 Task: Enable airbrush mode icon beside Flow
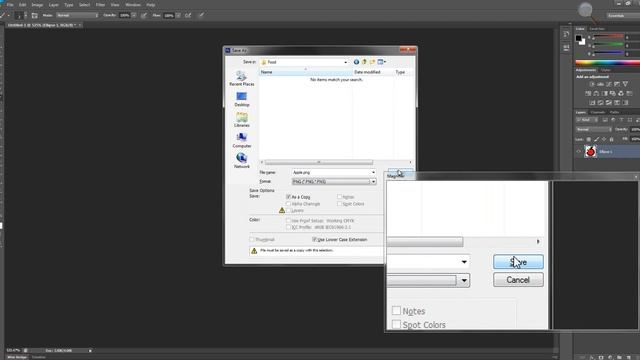pyautogui.click(x=188, y=16)
